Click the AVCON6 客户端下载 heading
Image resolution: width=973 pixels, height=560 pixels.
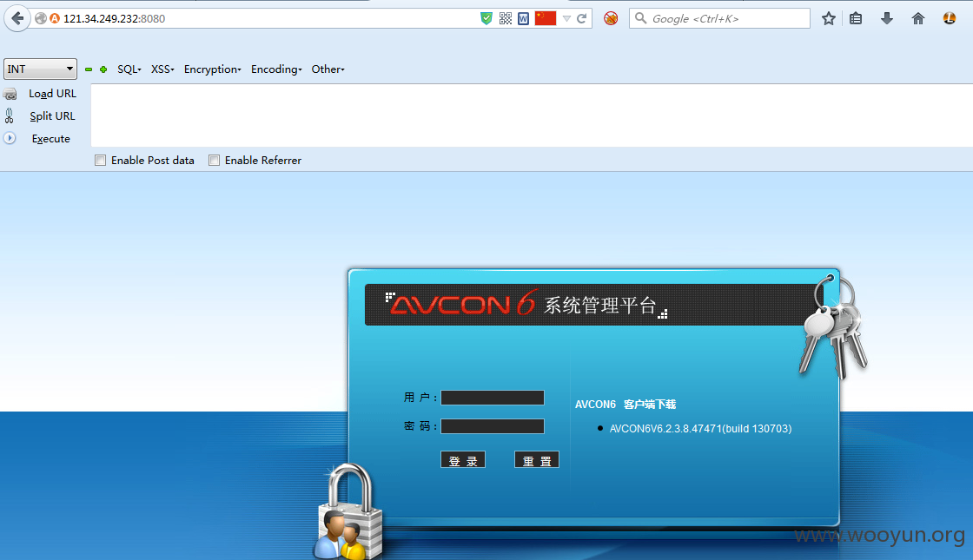625,405
